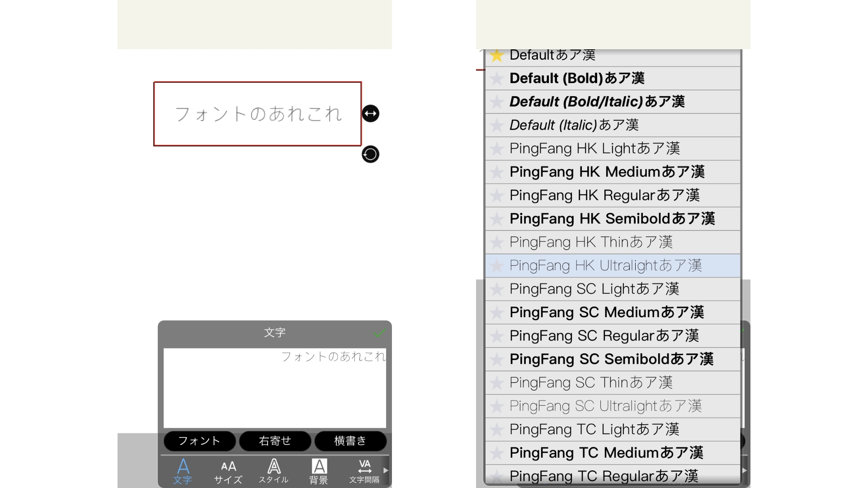Image resolution: width=868 pixels, height=488 pixels.
Task: Tap the green checkmark to confirm text settings
Action: tap(380, 333)
